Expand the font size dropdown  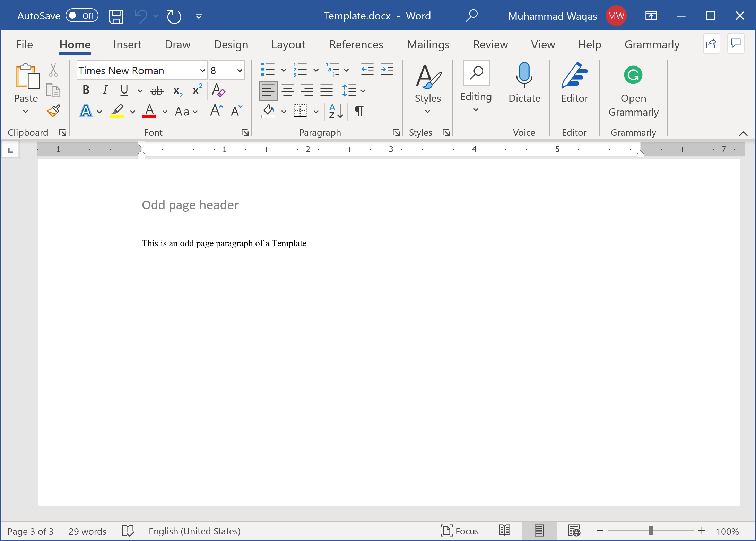[x=240, y=71]
